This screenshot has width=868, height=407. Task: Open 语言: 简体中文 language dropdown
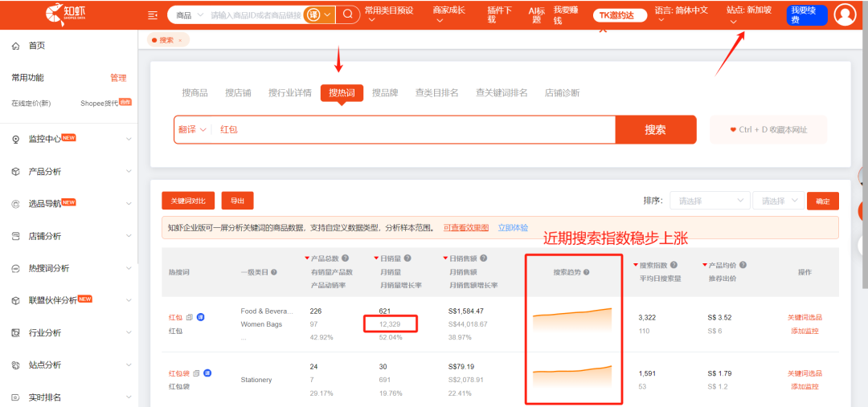(681, 15)
